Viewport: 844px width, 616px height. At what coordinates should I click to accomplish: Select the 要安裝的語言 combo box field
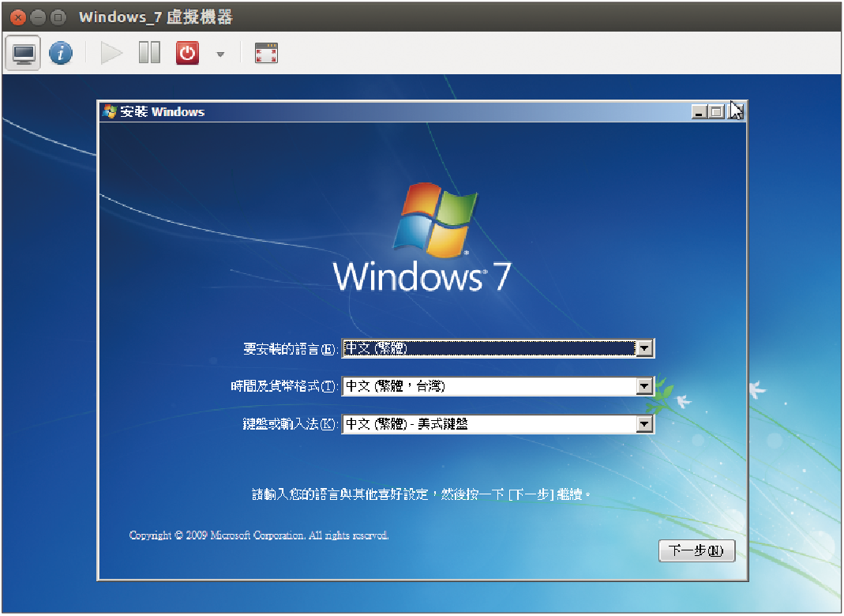pos(498,348)
